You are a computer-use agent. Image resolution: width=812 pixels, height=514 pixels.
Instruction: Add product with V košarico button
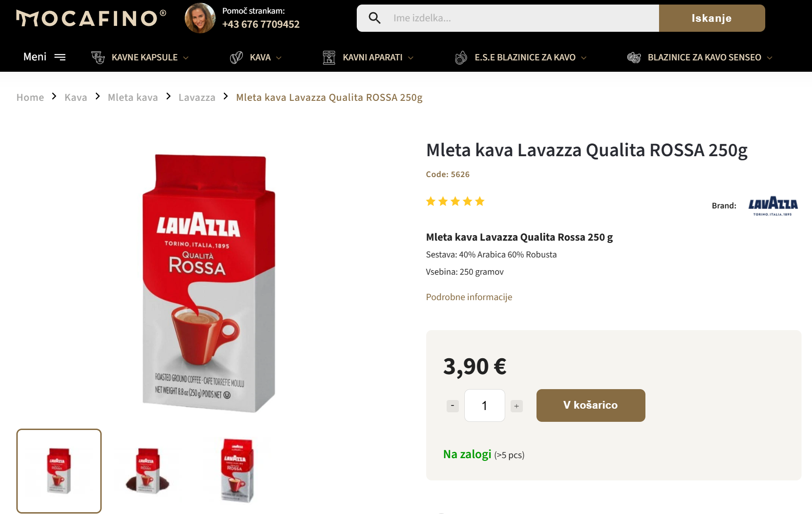coord(591,405)
